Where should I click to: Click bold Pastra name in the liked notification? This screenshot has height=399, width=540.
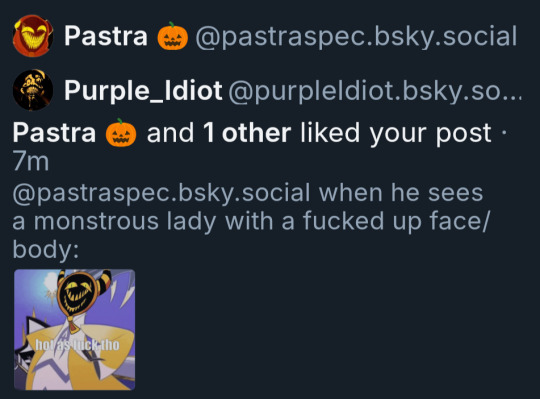tap(54, 133)
